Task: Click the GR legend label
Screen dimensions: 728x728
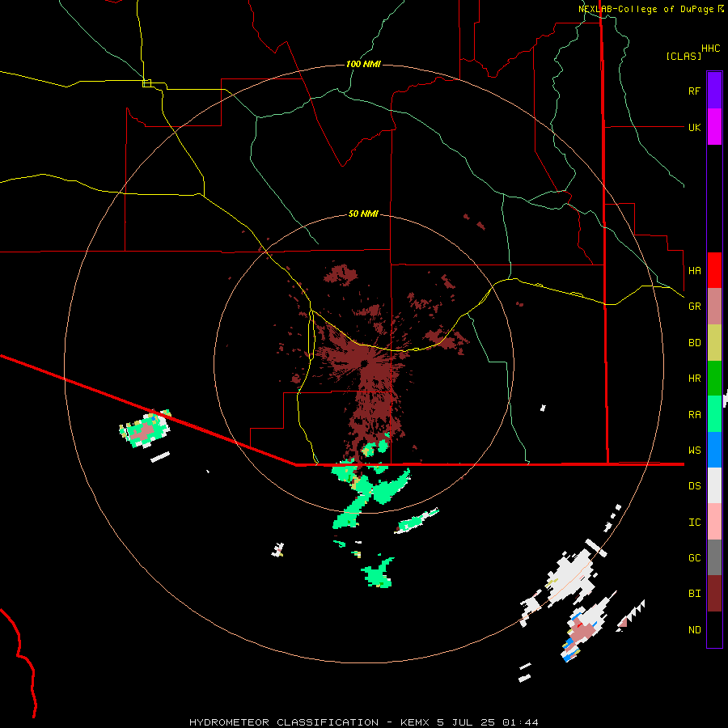Action: click(694, 307)
